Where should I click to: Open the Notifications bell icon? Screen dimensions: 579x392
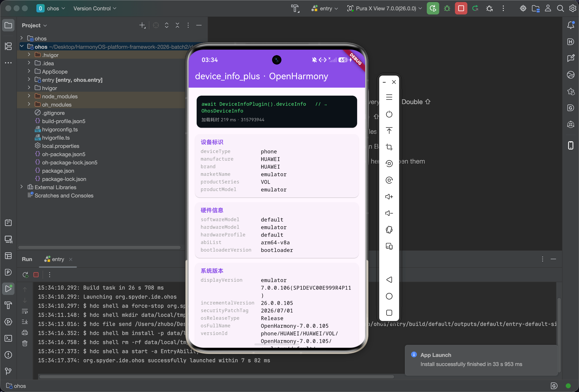coord(571,25)
